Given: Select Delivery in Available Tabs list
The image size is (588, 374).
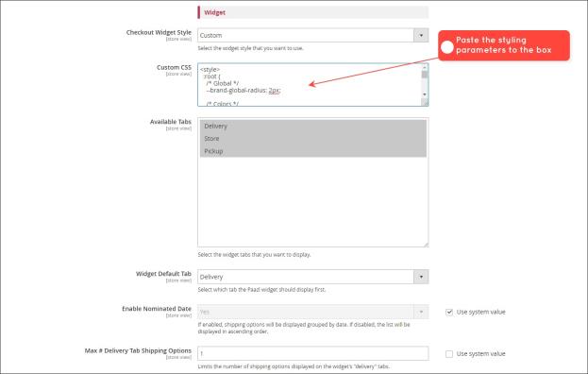Looking at the screenshot, I should coord(312,126).
